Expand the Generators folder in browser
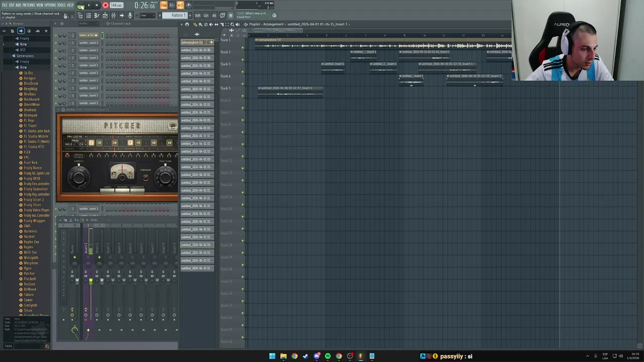The height and width of the screenshot is (362, 644). [x=24, y=56]
